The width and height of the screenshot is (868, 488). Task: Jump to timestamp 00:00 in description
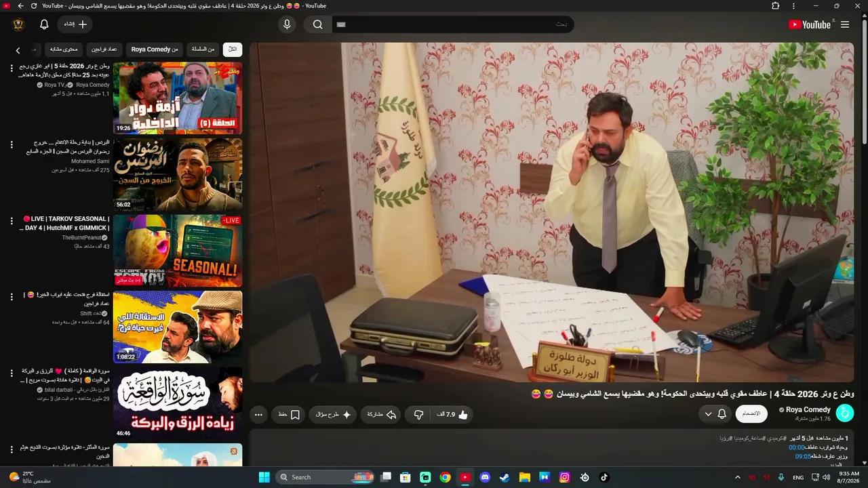point(796,447)
